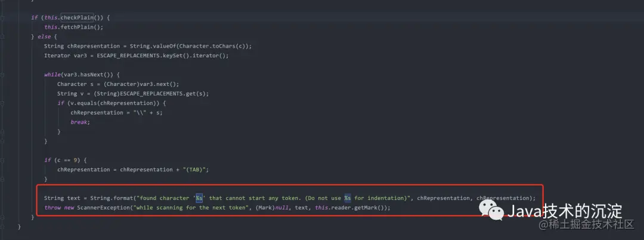Collapse the fold marker beside 'if (this.checkPlain())'
This screenshot has width=644, height=240.
click(x=2, y=18)
